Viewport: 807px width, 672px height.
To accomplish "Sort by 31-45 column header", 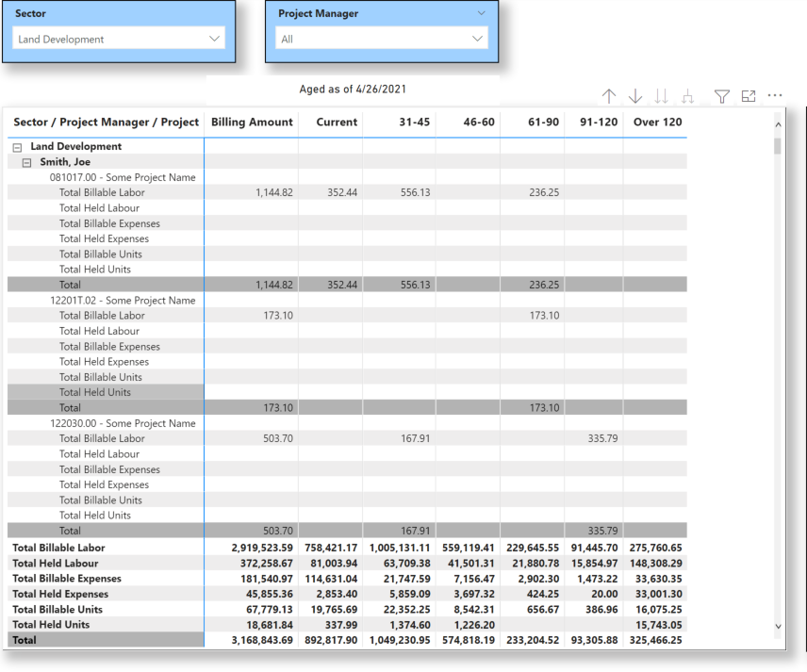I will click(x=414, y=122).
